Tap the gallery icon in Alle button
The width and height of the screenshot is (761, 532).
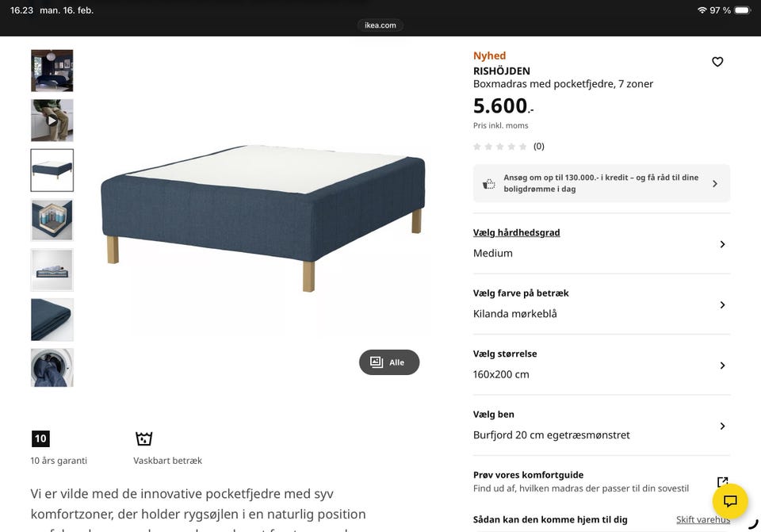pyautogui.click(x=377, y=362)
